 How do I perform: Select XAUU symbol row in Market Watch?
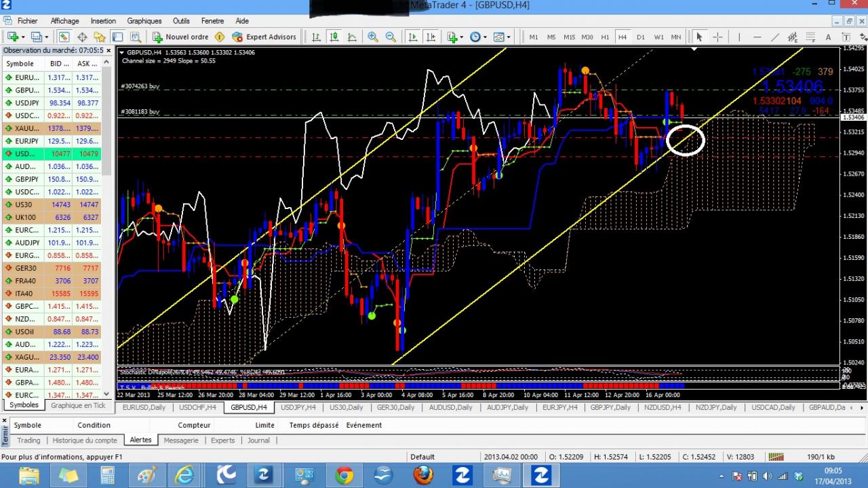52,128
